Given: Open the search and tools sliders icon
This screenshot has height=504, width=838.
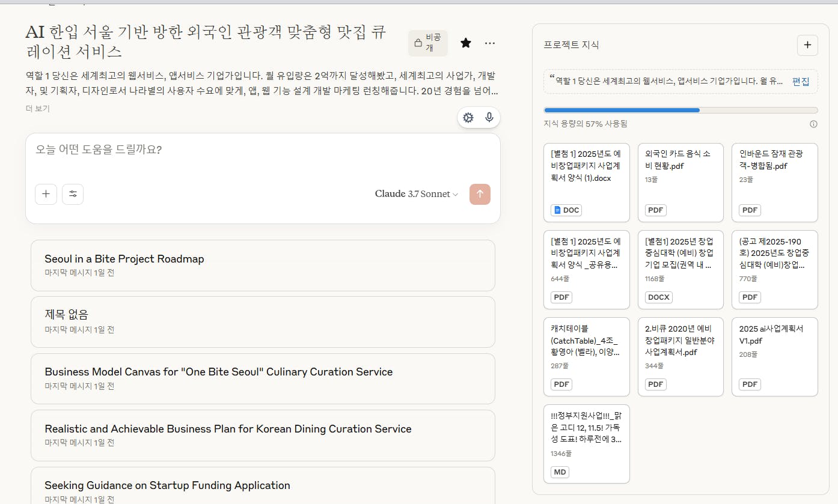Looking at the screenshot, I should pos(73,194).
